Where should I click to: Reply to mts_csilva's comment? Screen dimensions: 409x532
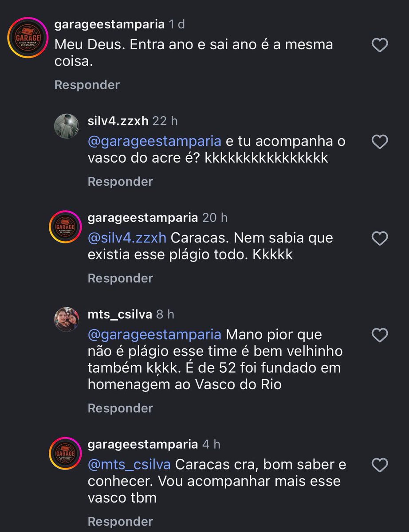[120, 408]
